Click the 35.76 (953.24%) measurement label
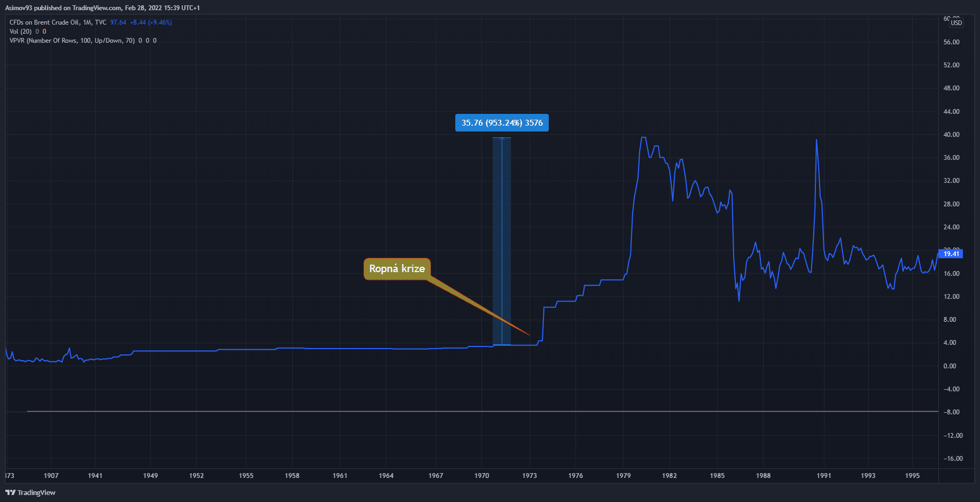The width and height of the screenshot is (980, 502). click(502, 123)
